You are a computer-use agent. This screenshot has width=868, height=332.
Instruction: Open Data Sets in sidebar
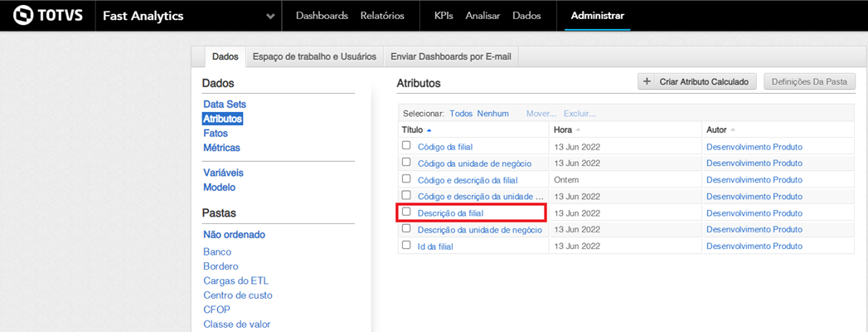(x=225, y=105)
